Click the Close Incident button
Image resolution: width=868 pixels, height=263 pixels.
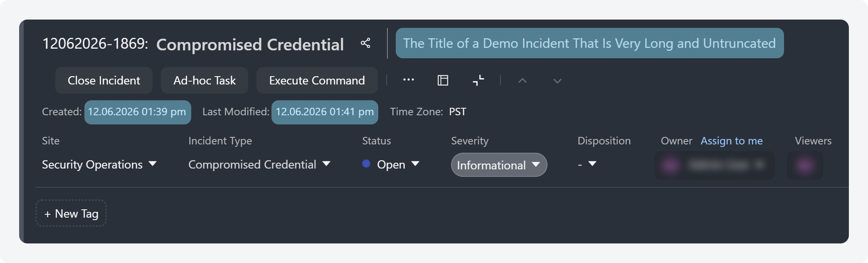coord(104,80)
